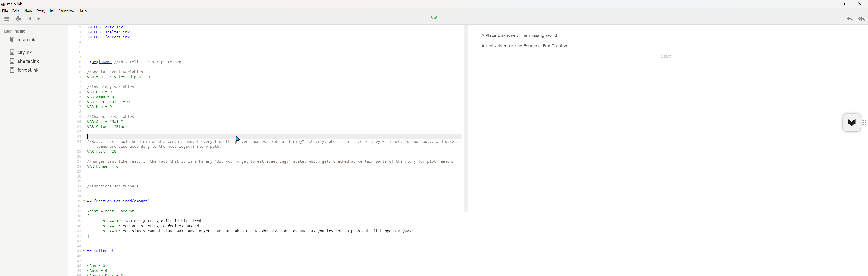Click the 'VAR Sex = "Male"' line
The image size is (868, 276).
point(105,122)
